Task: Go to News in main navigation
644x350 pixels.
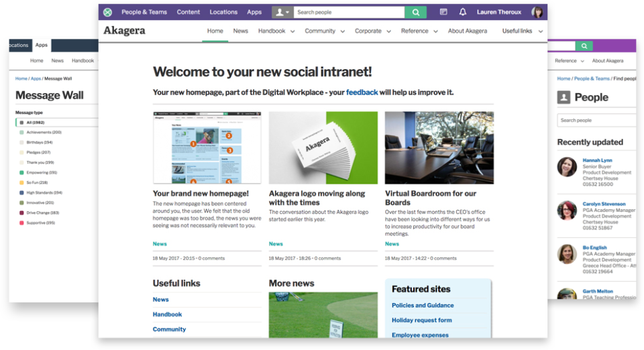Action: [240, 31]
